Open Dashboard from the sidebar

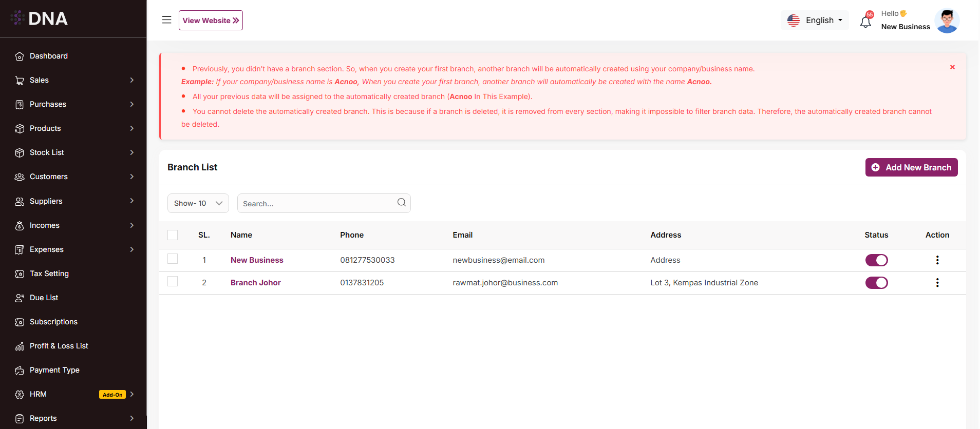click(x=49, y=56)
